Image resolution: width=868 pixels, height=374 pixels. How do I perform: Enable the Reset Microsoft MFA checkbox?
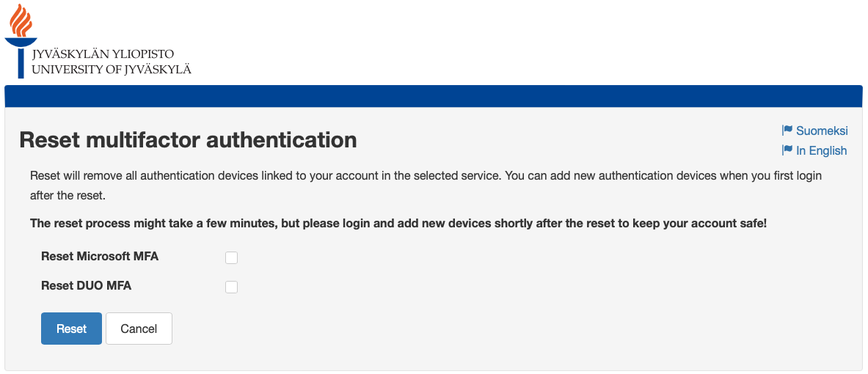[x=232, y=257]
